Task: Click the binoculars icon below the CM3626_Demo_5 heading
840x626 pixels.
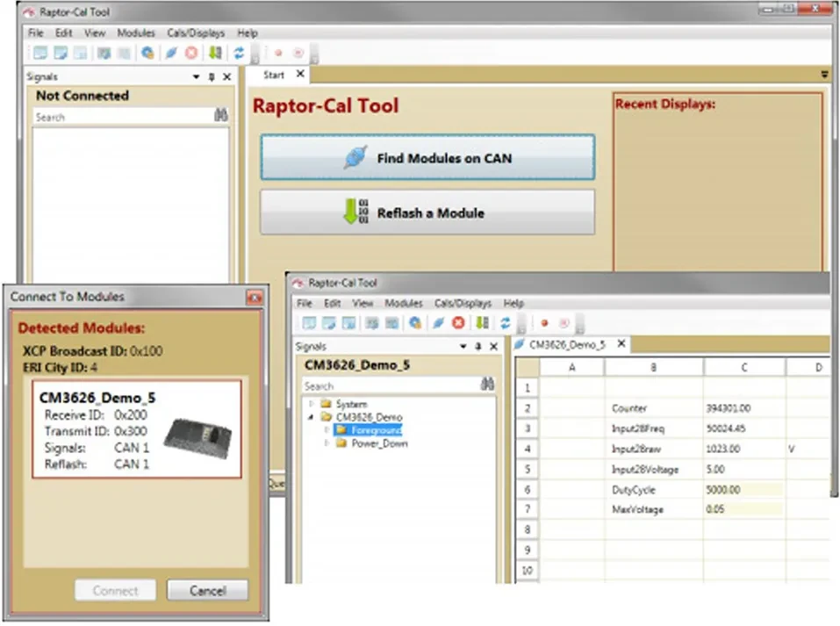Action: 487,385
